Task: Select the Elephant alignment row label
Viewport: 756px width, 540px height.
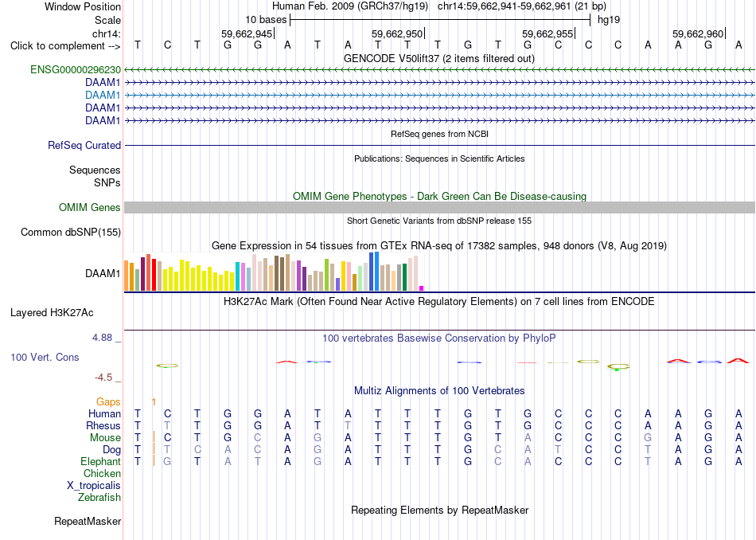Action: [x=100, y=461]
